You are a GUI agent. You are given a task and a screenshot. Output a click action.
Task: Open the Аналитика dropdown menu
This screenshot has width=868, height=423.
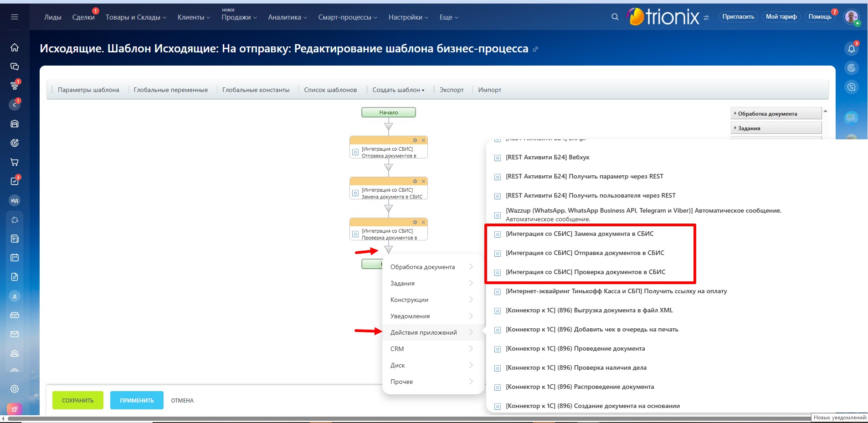pyautogui.click(x=287, y=17)
